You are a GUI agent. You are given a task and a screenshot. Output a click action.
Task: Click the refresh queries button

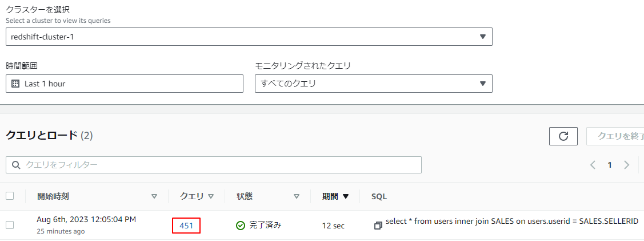click(x=563, y=136)
